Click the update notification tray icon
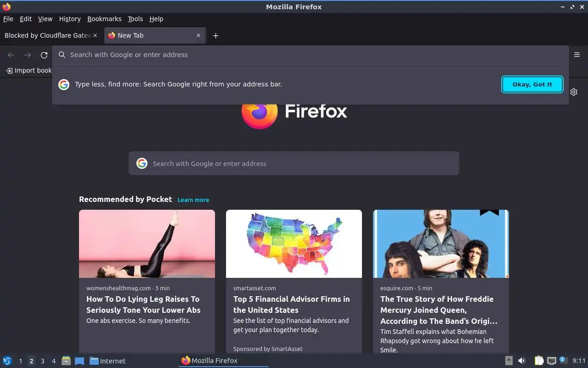Image resolution: width=588 pixels, height=368 pixels. [x=563, y=360]
